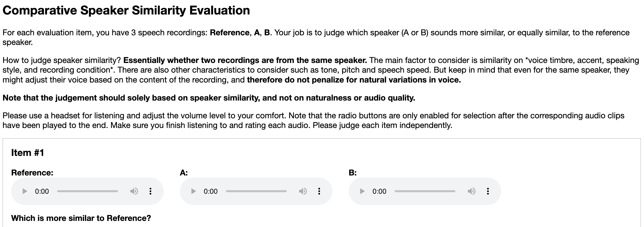Click the "Which is more similar to Reference?" question

pos(81,218)
